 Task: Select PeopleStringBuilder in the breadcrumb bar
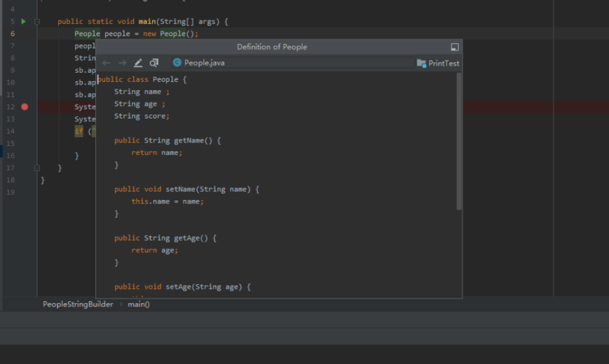point(78,304)
